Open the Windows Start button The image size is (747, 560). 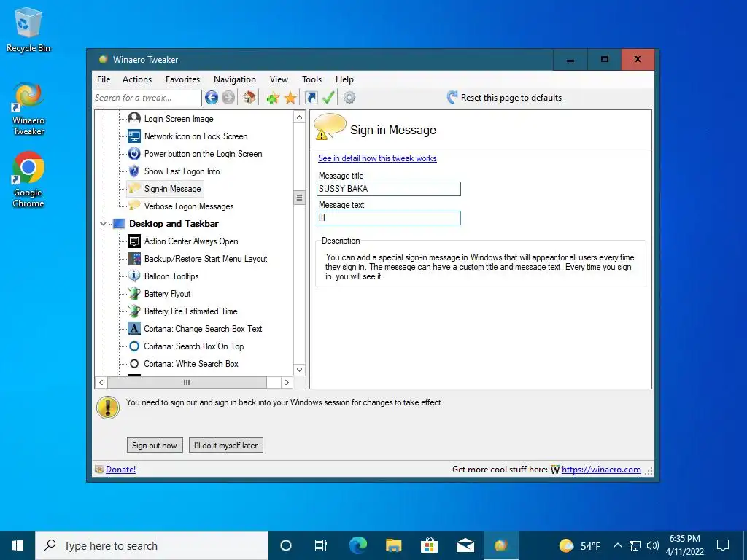tap(18, 545)
